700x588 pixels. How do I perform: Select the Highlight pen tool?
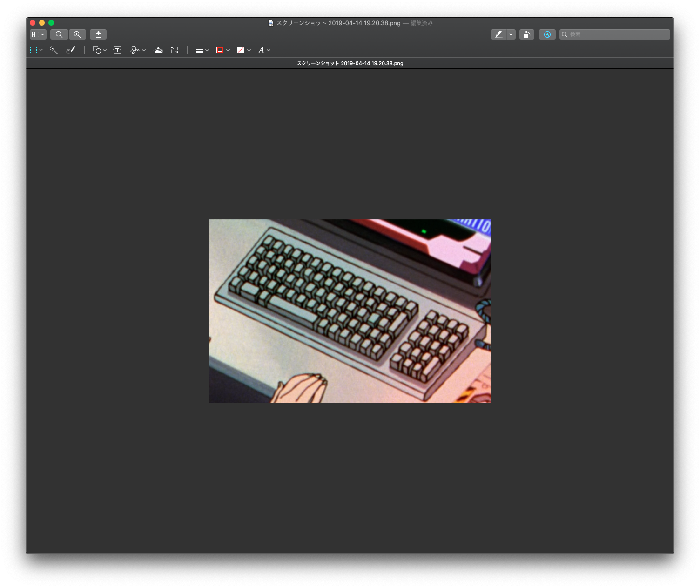click(x=498, y=34)
